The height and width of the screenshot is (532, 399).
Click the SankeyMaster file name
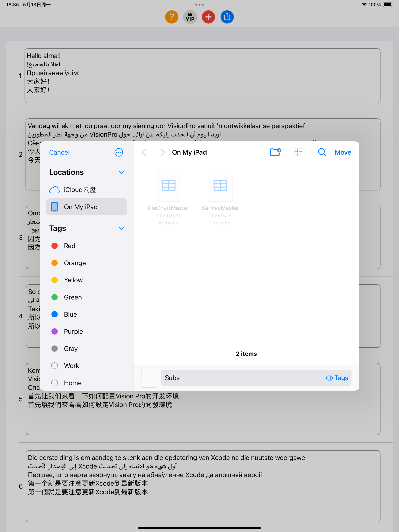click(x=220, y=208)
